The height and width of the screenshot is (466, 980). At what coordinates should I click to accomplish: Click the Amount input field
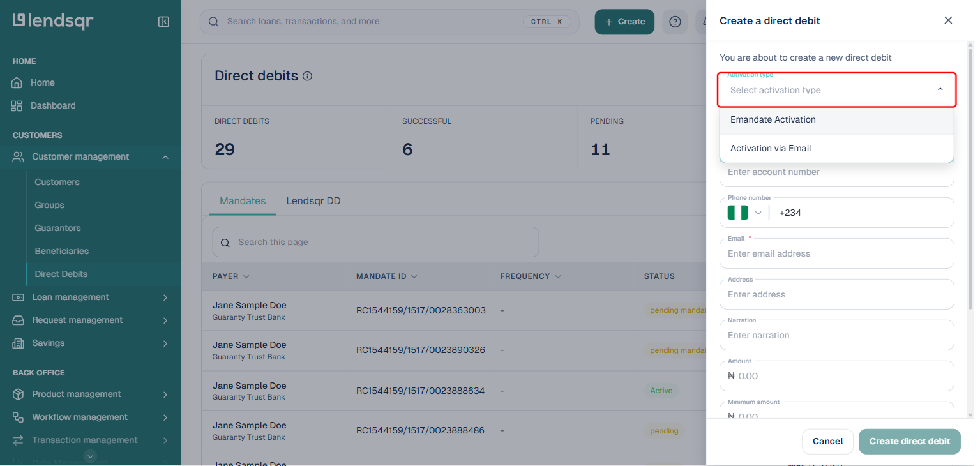[x=837, y=376]
